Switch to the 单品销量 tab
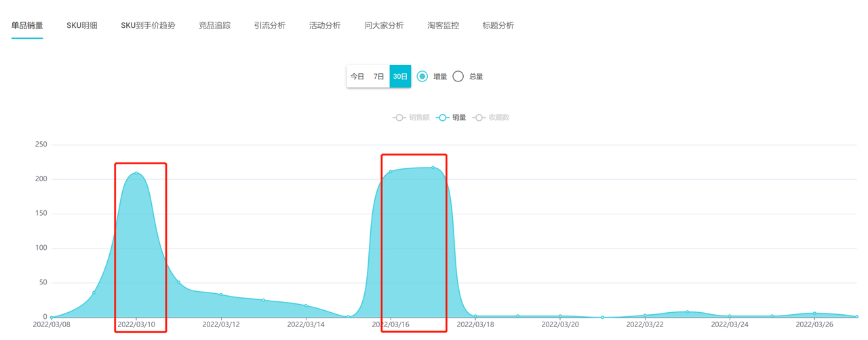Screen dimensions: 868x340 (27, 26)
